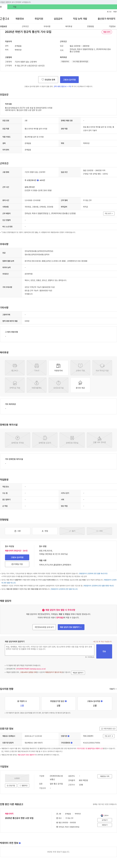Select the 통근버스 welfare icon

point(15,368)
